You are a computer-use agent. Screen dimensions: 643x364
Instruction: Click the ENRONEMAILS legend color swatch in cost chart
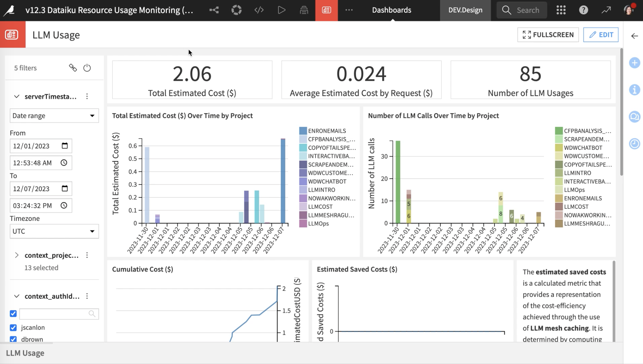(x=303, y=131)
